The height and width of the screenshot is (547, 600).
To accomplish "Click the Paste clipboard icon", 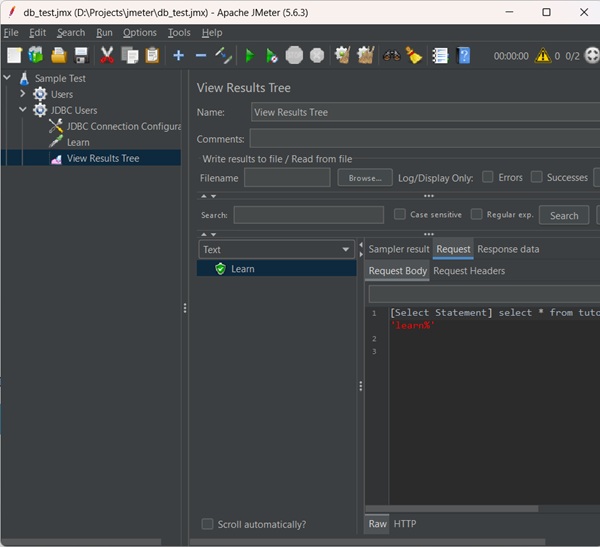I will tap(152, 56).
